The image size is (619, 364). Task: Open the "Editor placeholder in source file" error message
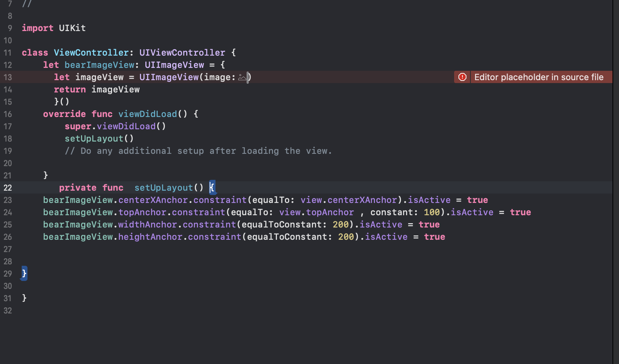point(538,77)
